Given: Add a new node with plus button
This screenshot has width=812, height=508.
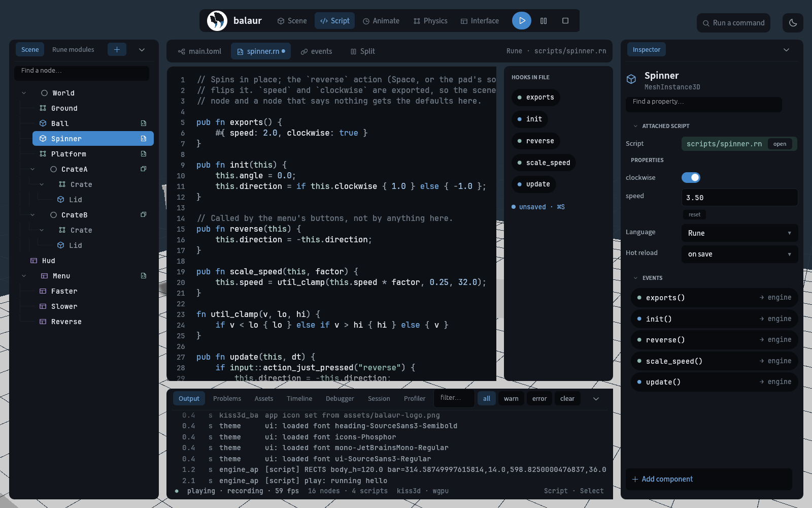Looking at the screenshot, I should point(117,49).
